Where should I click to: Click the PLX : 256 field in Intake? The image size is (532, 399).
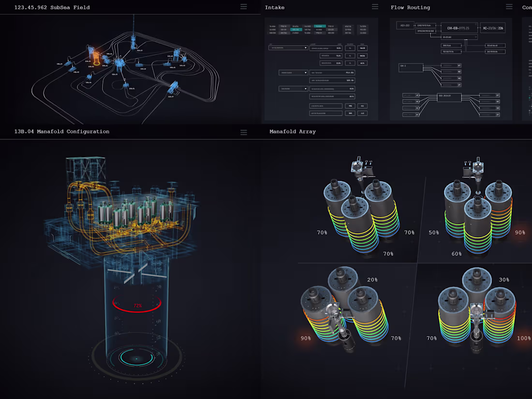pyautogui.click(x=332, y=73)
